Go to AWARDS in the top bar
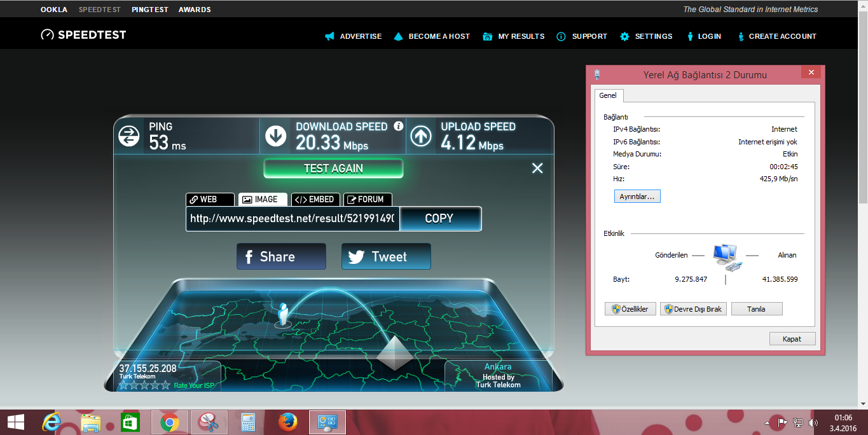868x435 pixels. pyautogui.click(x=195, y=10)
